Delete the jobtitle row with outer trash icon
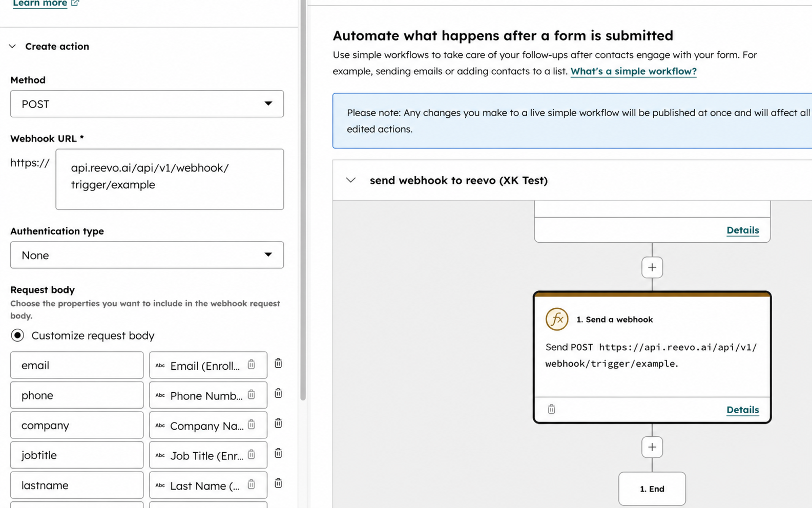This screenshot has width=812, height=508. [278, 453]
